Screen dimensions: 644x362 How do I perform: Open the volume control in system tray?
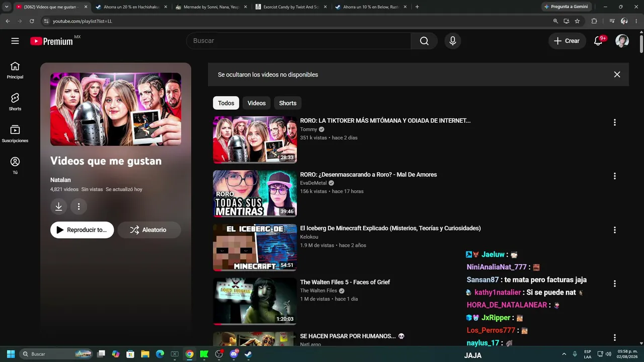point(608,354)
